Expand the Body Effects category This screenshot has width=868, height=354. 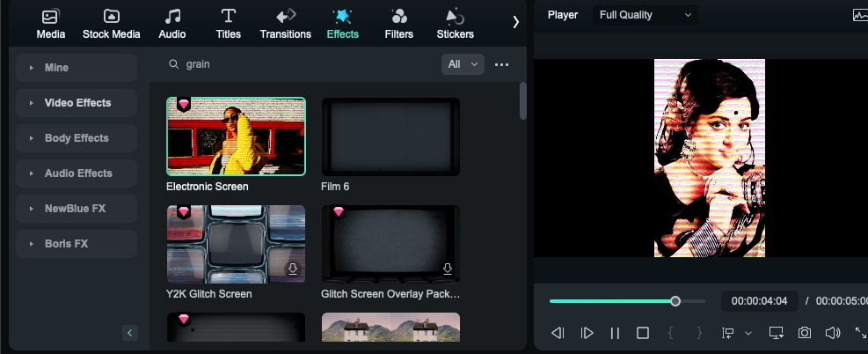click(77, 138)
